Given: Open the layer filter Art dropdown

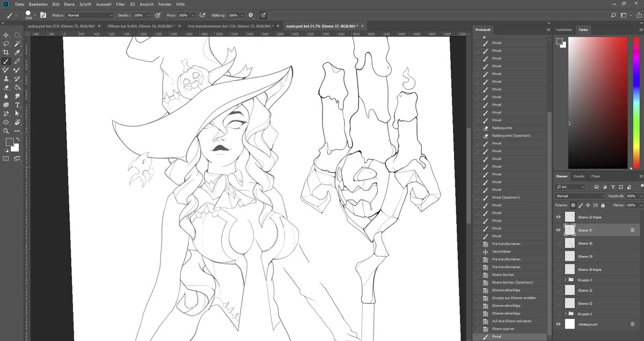Looking at the screenshot, I should (570, 187).
